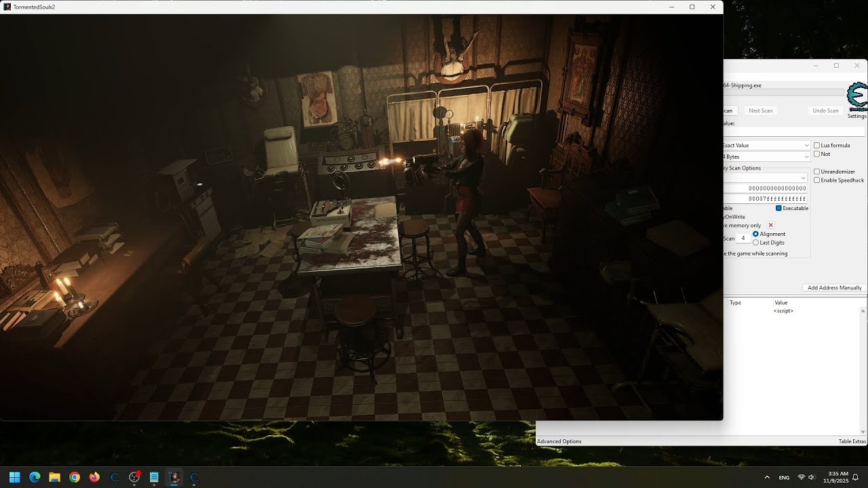The image size is (868, 488).
Task: Select the Last Digits radio button
Action: (756, 243)
